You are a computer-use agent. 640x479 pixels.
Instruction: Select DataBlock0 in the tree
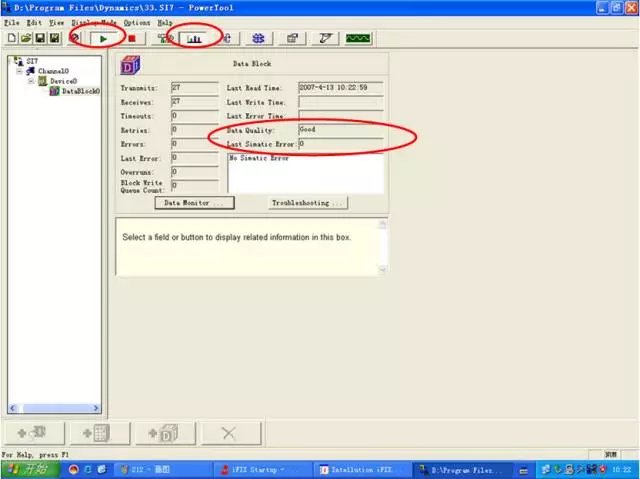[80, 90]
